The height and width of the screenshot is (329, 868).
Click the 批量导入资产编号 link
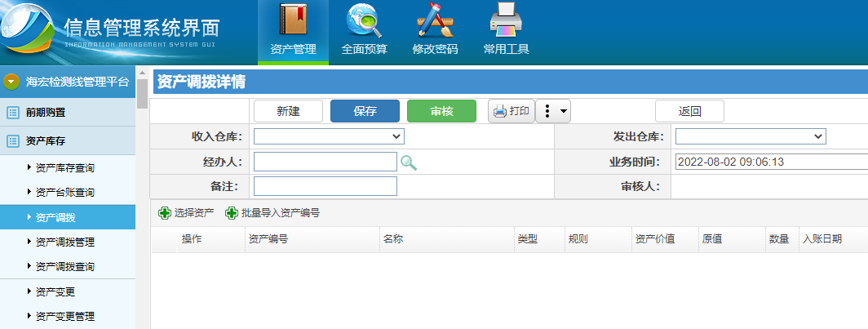[x=272, y=213]
